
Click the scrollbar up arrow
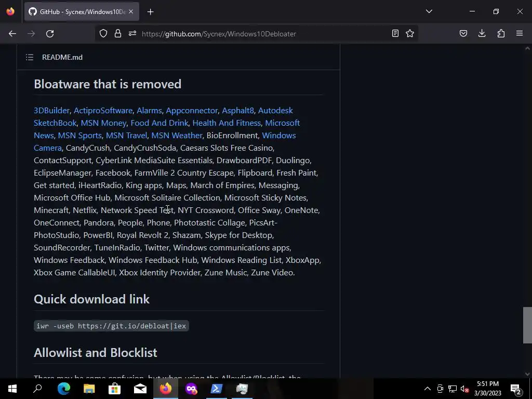tap(527, 48)
